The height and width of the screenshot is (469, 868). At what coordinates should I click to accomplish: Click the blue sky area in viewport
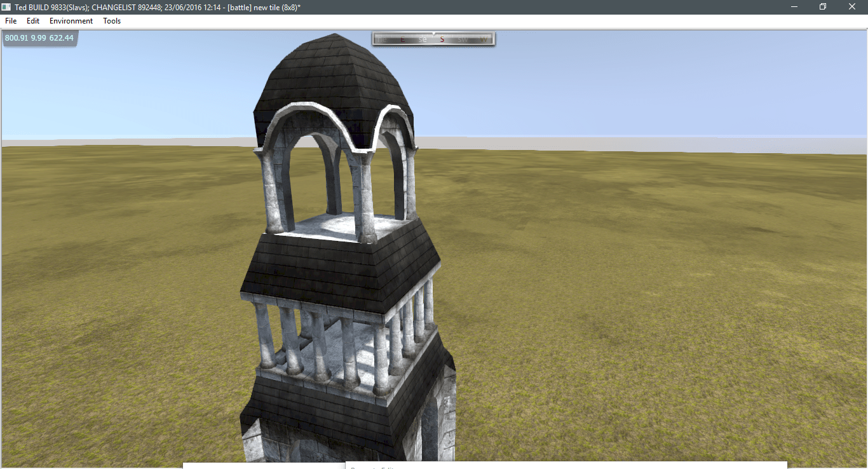[x=635, y=83]
